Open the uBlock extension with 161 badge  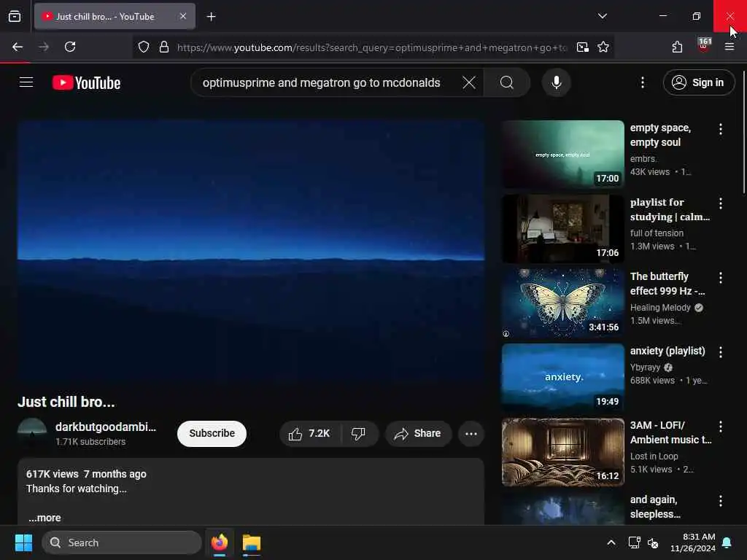coord(704,45)
